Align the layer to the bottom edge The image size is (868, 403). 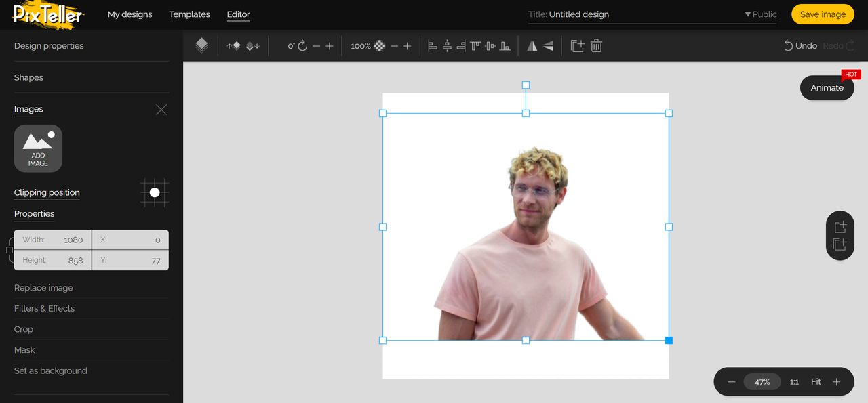pos(505,46)
